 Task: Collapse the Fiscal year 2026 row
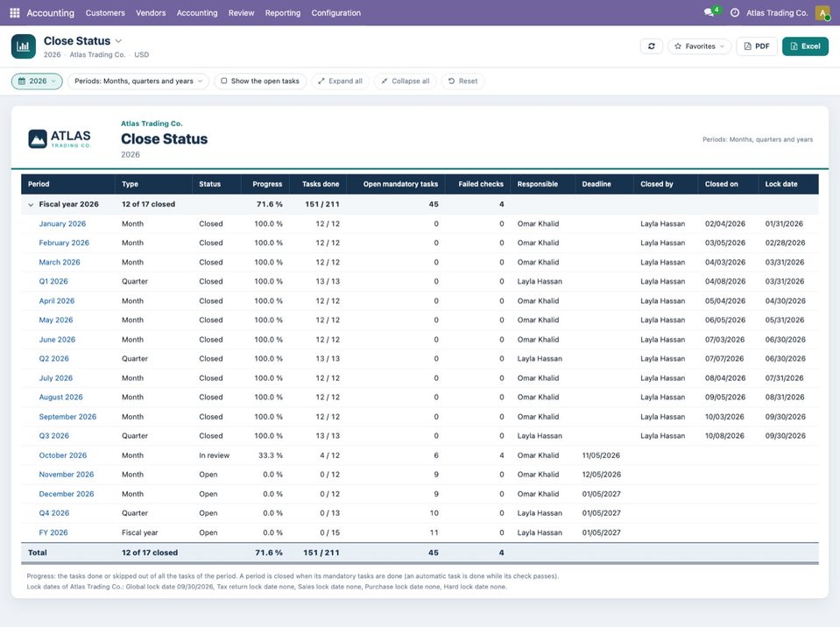(31, 205)
